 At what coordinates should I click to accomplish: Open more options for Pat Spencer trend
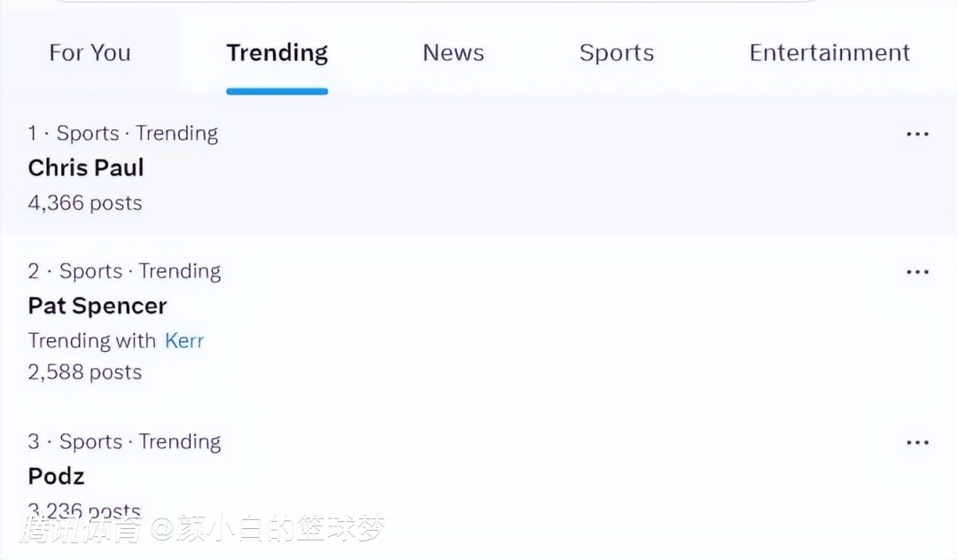[x=917, y=273]
